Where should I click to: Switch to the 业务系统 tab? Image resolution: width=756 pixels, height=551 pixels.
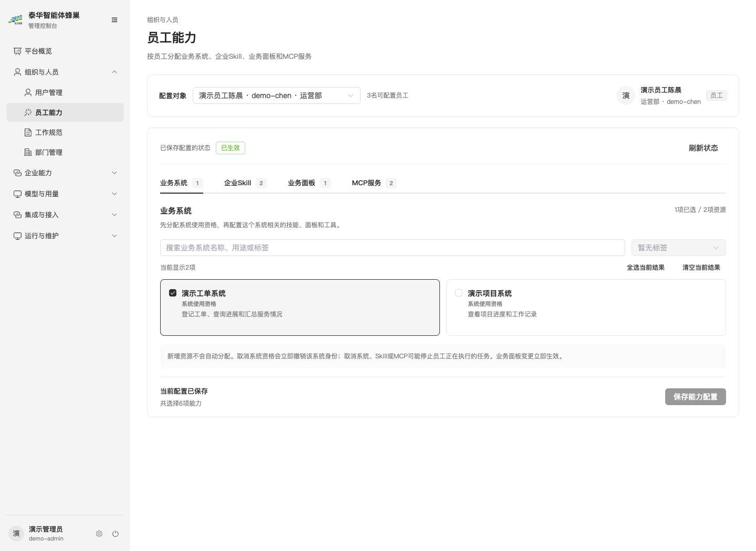click(182, 183)
